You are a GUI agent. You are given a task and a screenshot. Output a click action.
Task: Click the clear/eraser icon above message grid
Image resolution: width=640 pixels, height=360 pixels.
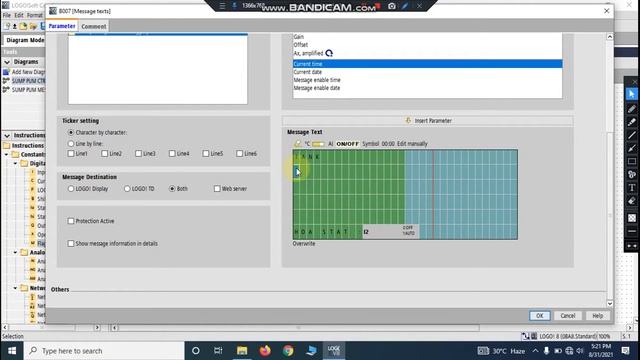tap(298, 144)
